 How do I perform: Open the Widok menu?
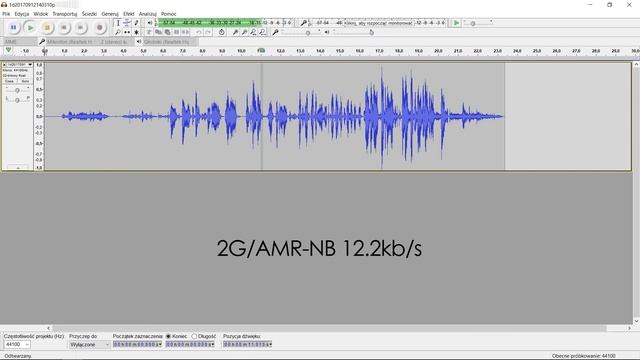pyautogui.click(x=41, y=14)
